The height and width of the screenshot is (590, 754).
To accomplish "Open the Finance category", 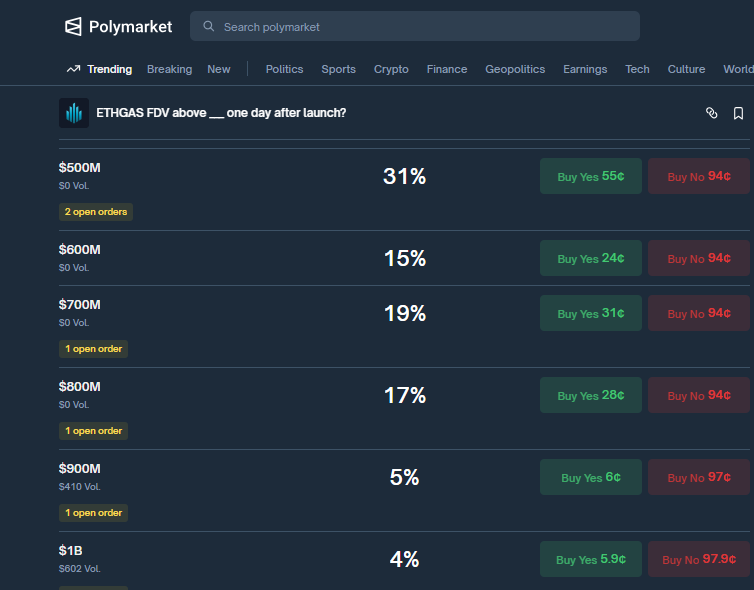I will 447,69.
